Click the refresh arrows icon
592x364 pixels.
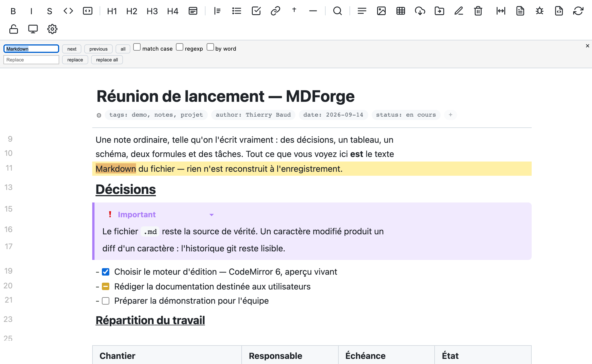click(x=578, y=11)
